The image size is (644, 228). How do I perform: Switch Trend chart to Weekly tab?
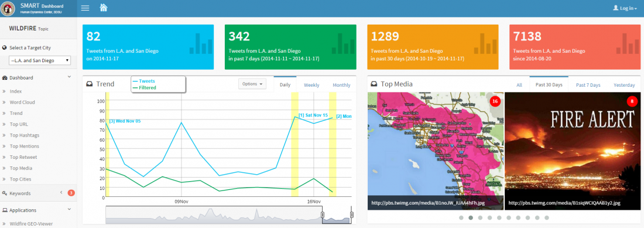click(x=311, y=85)
